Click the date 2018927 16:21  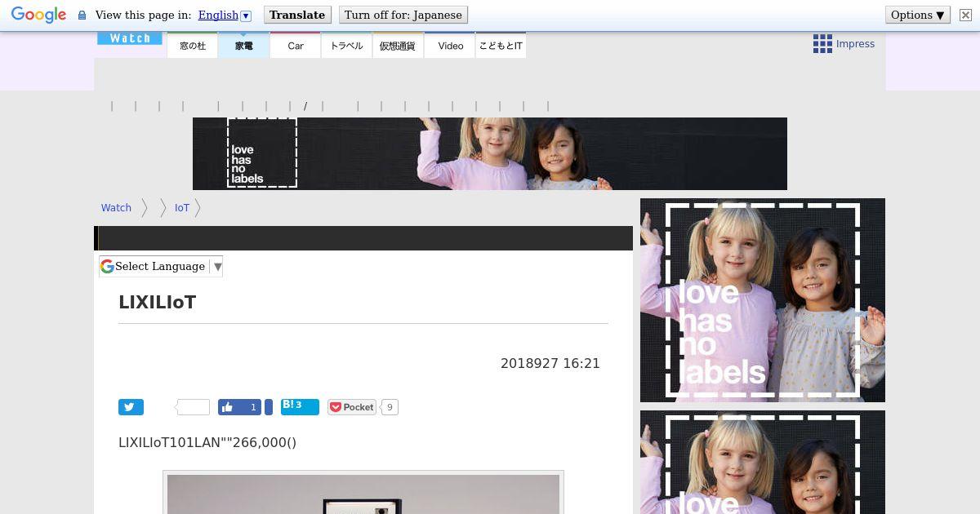pyautogui.click(x=550, y=364)
